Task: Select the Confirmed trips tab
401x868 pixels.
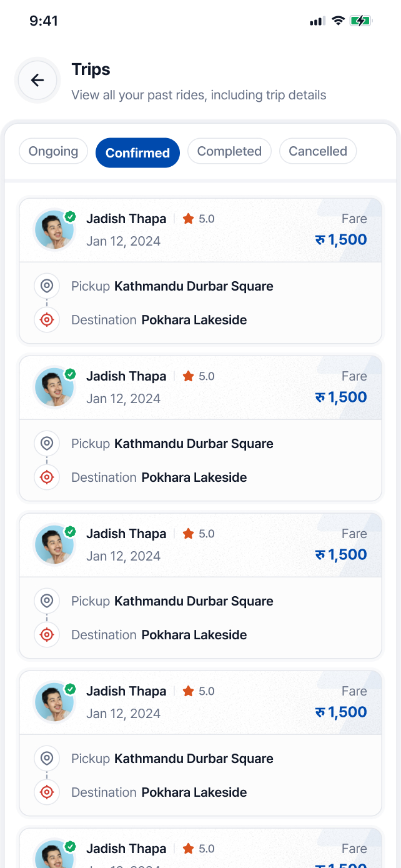Action: pyautogui.click(x=137, y=153)
